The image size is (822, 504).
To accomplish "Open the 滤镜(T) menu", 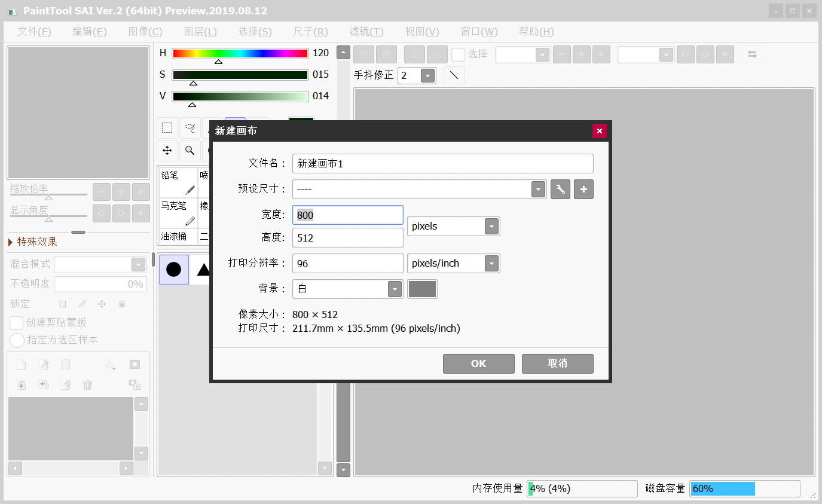I will (366, 32).
